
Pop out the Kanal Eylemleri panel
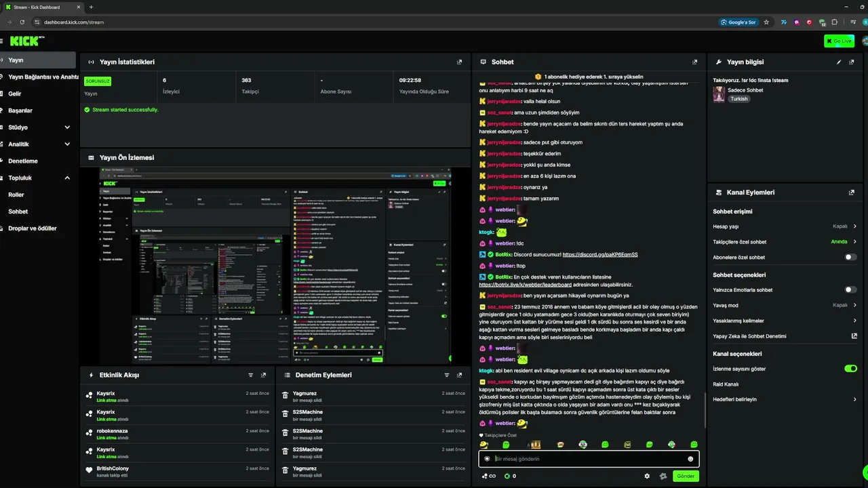point(852,192)
